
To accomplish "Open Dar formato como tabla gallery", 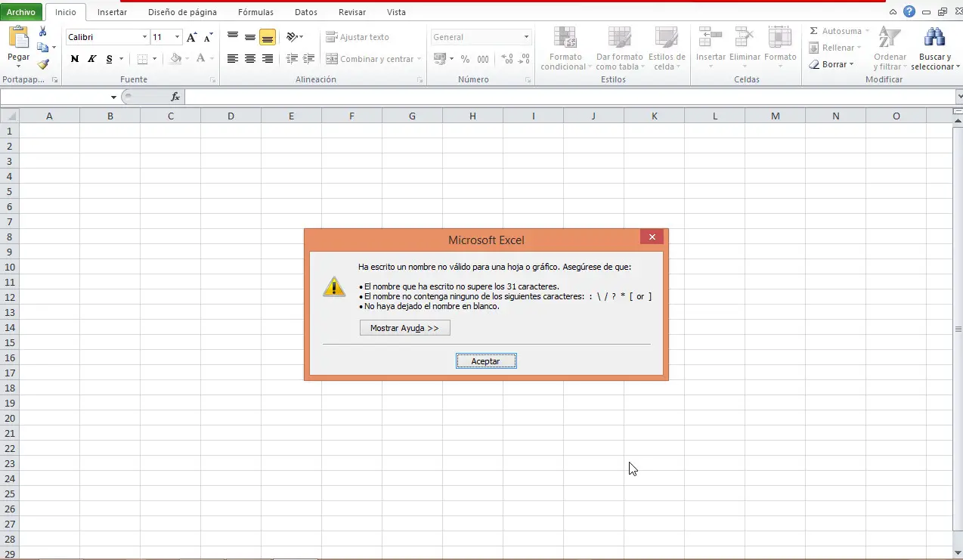I will (x=619, y=48).
